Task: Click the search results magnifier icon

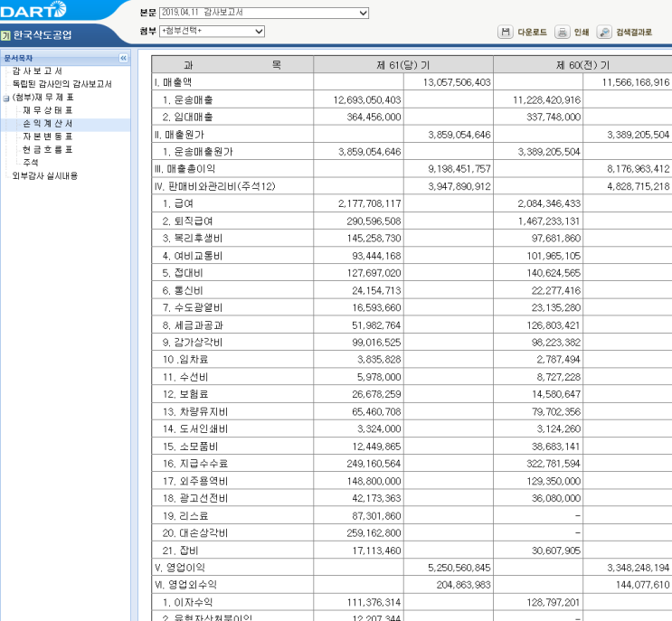Action: click(604, 32)
